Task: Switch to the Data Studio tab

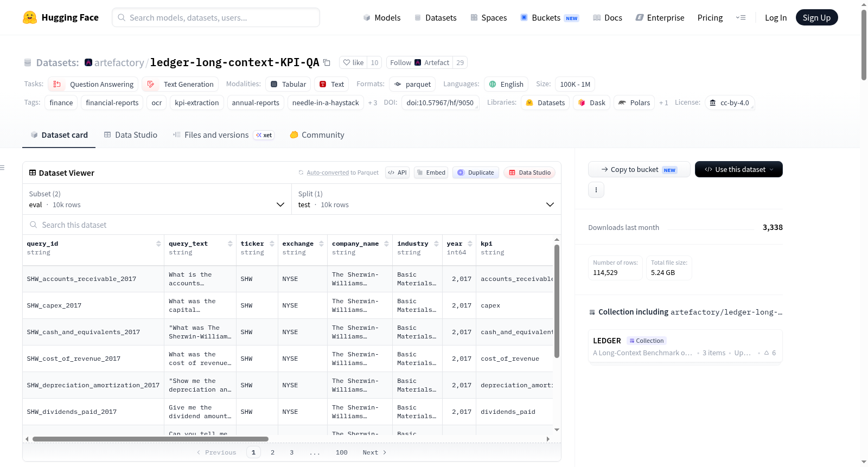Action: (130, 135)
